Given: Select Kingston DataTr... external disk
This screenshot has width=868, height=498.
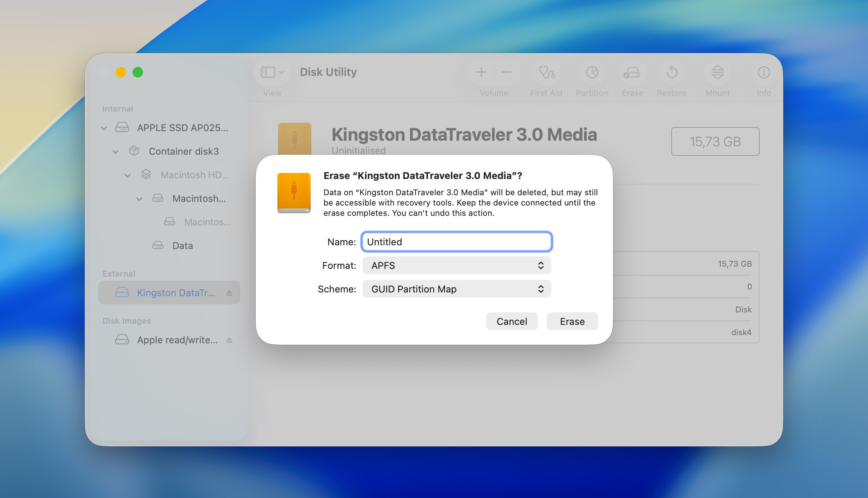Looking at the screenshot, I should (169, 293).
